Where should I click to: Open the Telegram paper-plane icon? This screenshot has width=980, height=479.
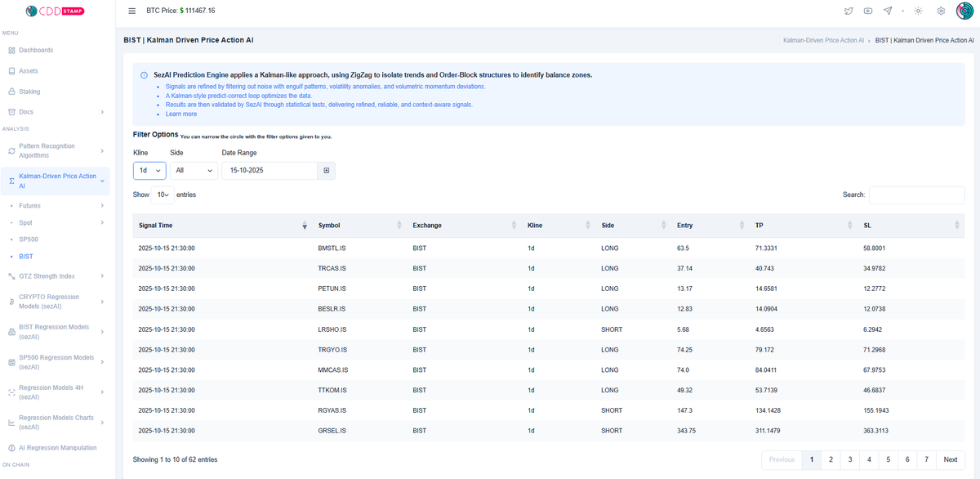pyautogui.click(x=888, y=11)
